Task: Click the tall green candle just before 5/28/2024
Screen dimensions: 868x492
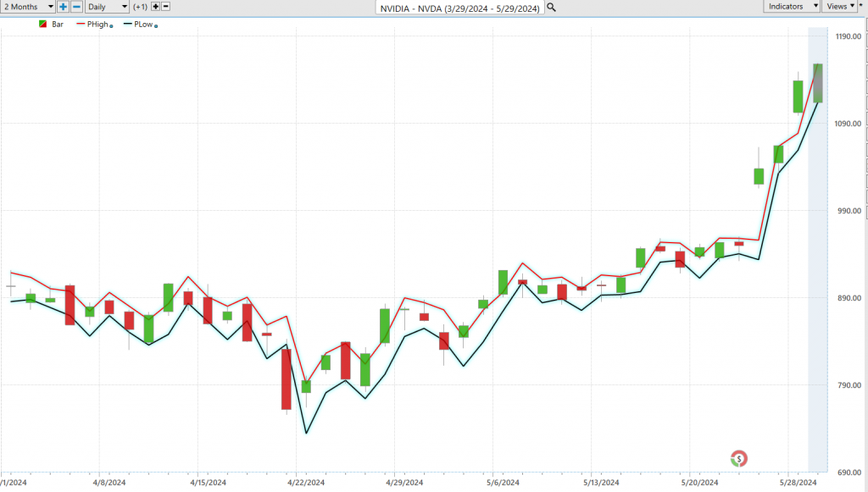Action: coord(798,97)
